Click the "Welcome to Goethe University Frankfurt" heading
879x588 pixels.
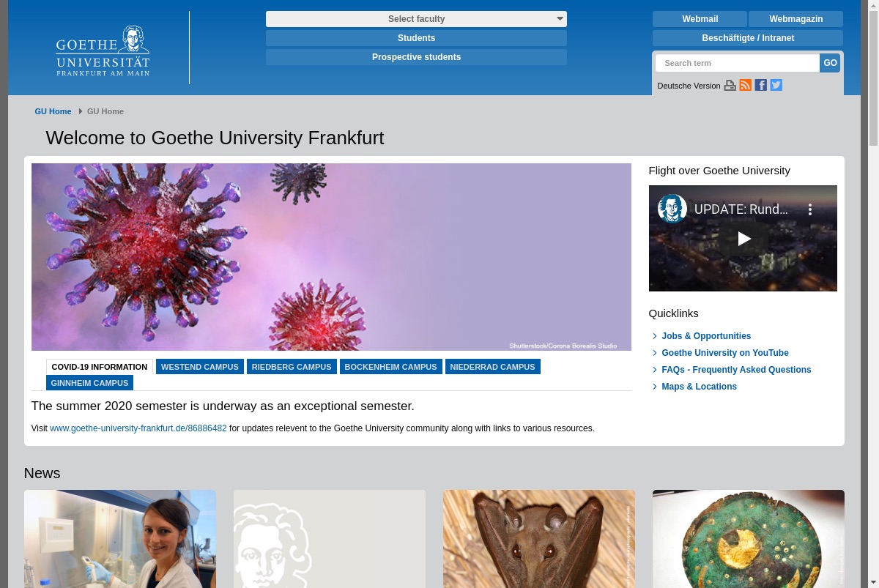click(215, 138)
